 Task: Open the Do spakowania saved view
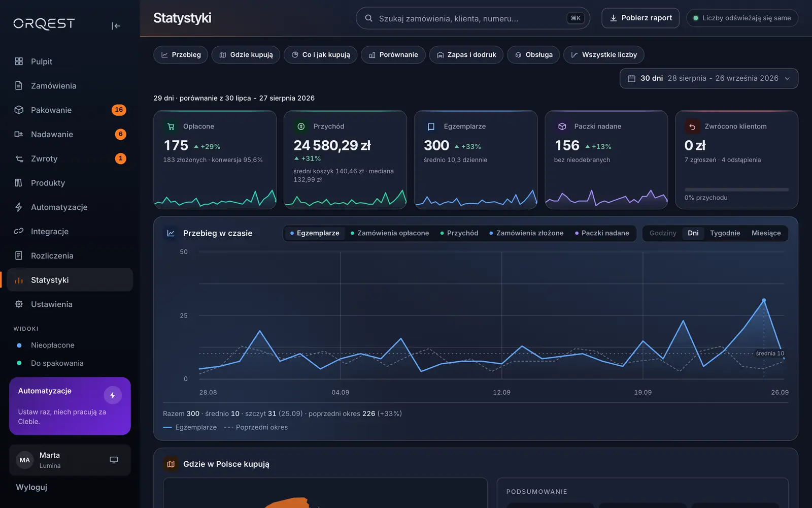(70, 363)
